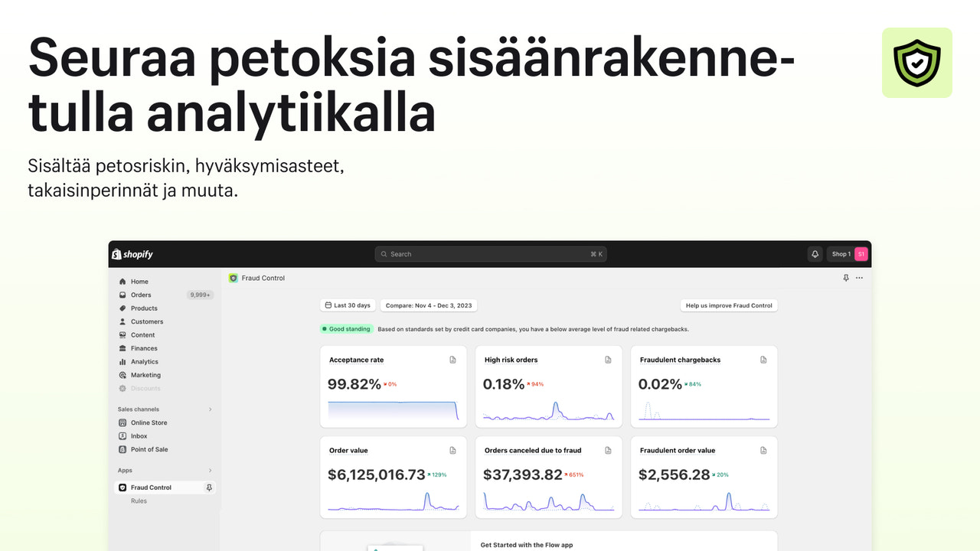Click the Home house icon
The width and height of the screenshot is (980, 551).
(x=122, y=282)
